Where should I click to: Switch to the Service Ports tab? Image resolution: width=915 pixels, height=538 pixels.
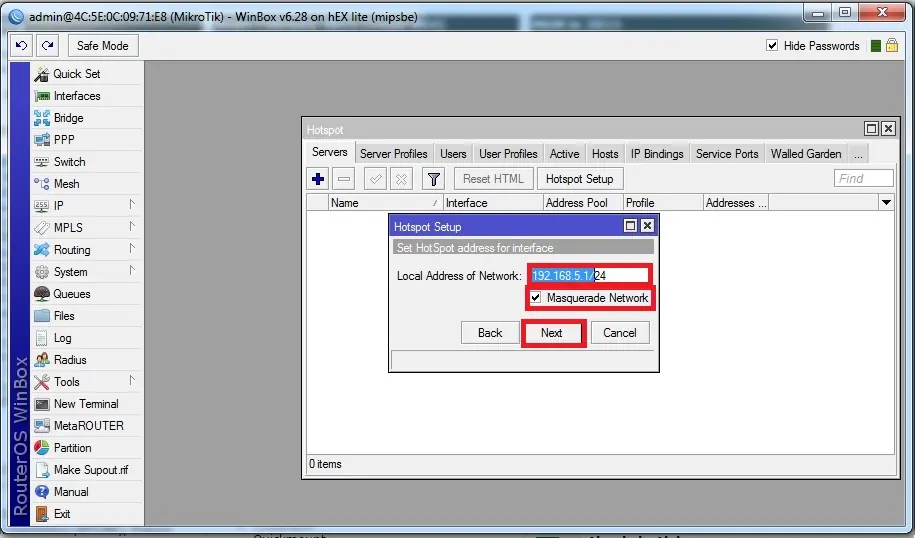pos(727,154)
